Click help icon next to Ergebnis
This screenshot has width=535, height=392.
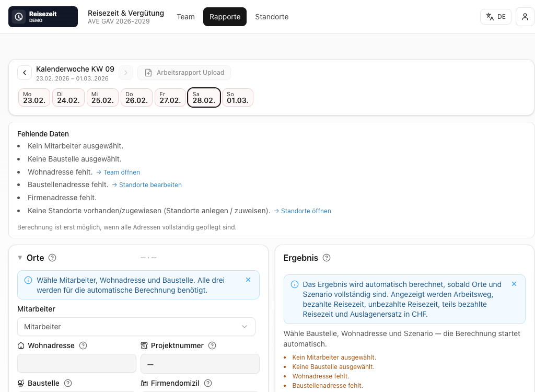(x=327, y=258)
